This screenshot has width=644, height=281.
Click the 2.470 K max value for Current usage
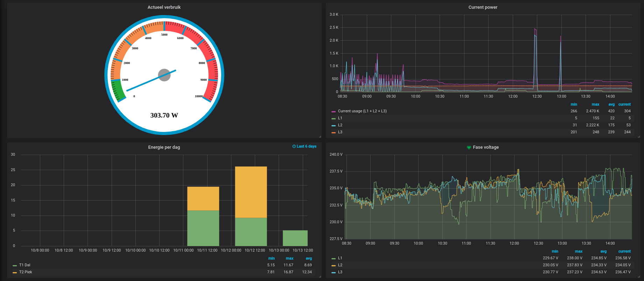tap(593, 111)
